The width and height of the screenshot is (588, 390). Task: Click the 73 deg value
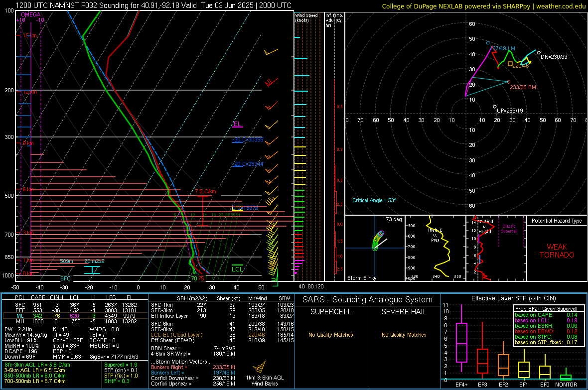pyautogui.click(x=394, y=219)
